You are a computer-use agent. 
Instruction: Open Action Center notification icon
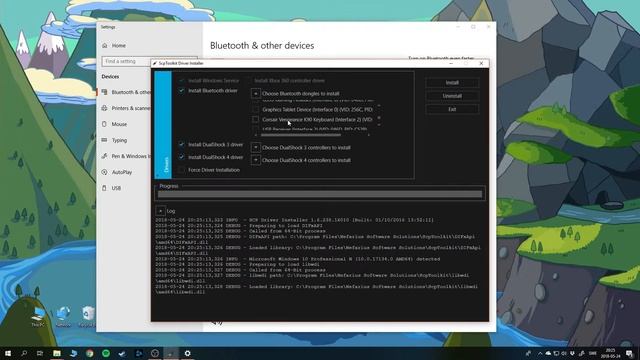coord(630,353)
